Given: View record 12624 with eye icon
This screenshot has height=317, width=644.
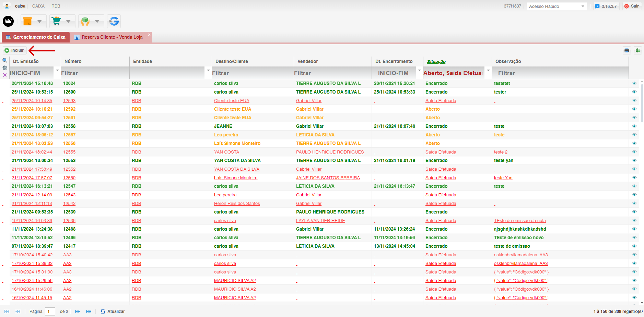Looking at the screenshot, I should tap(634, 83).
